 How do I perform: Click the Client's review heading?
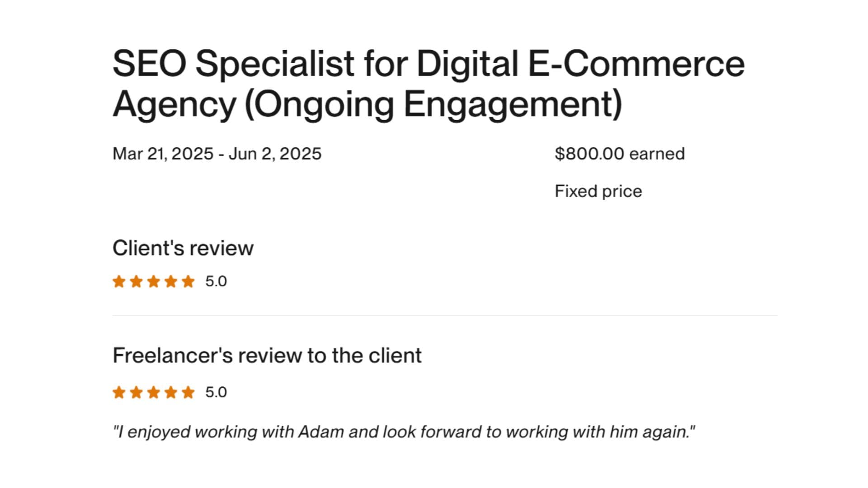click(x=183, y=248)
